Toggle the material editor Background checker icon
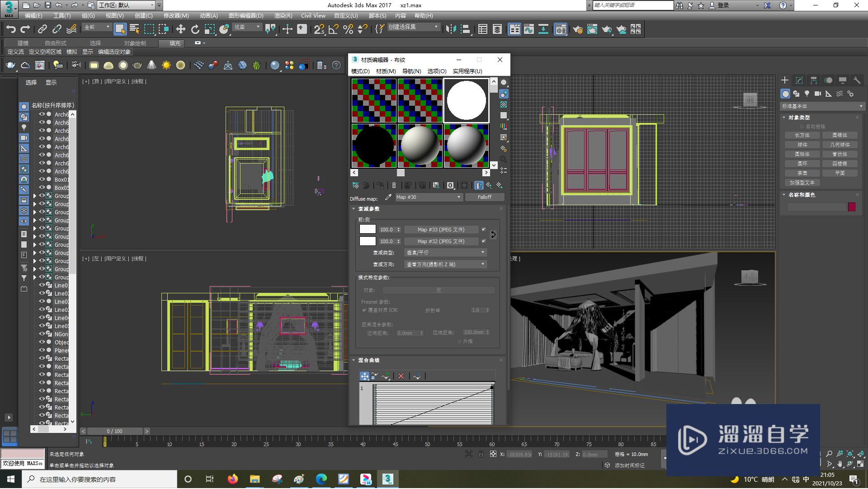Screen dimensions: 868x489 pyautogui.click(x=504, y=104)
